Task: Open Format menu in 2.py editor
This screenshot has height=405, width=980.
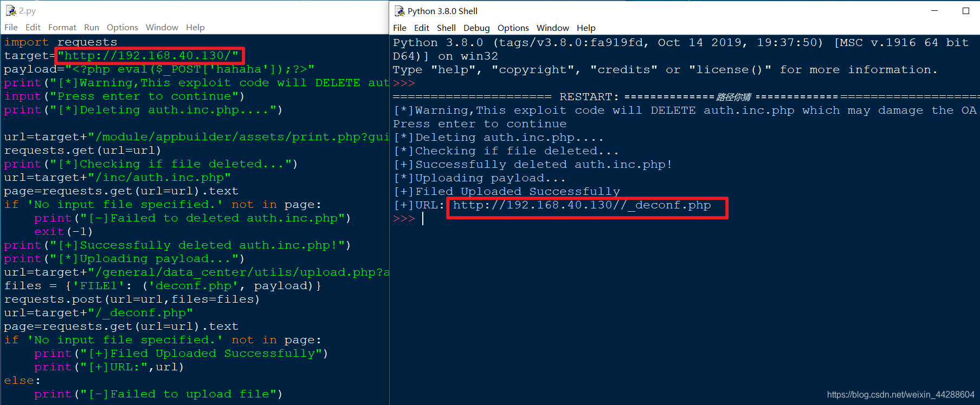Action: [x=62, y=27]
